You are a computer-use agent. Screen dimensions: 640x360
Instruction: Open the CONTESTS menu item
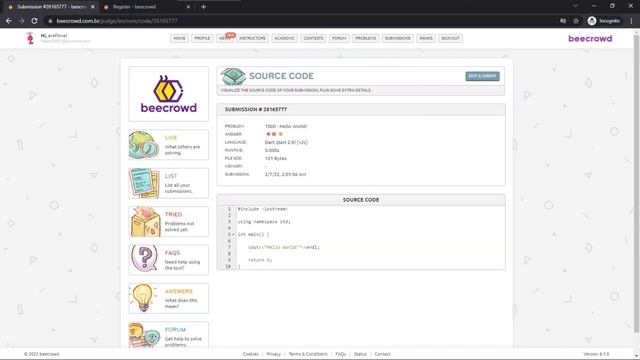[313, 38]
